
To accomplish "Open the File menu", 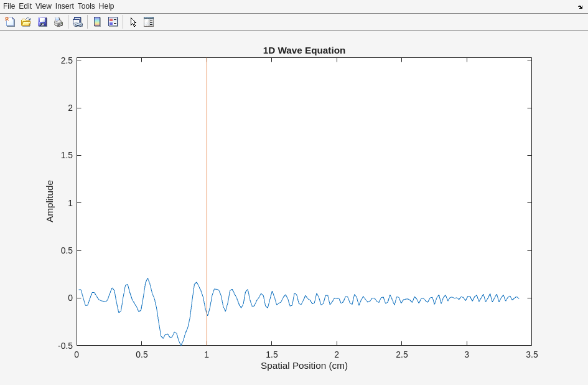I will tap(9, 6).
